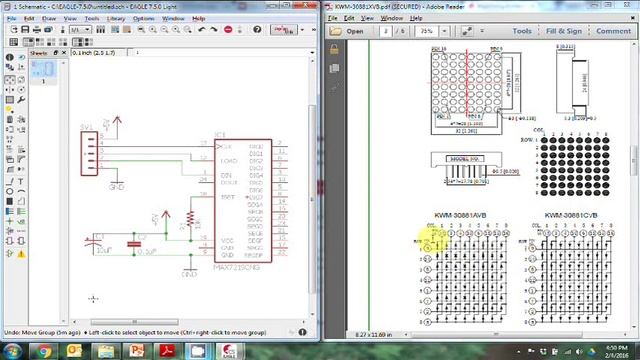Viewport: 640px width, 360px height.
Task: Click the 75% zoom value field
Action: [x=427, y=31]
